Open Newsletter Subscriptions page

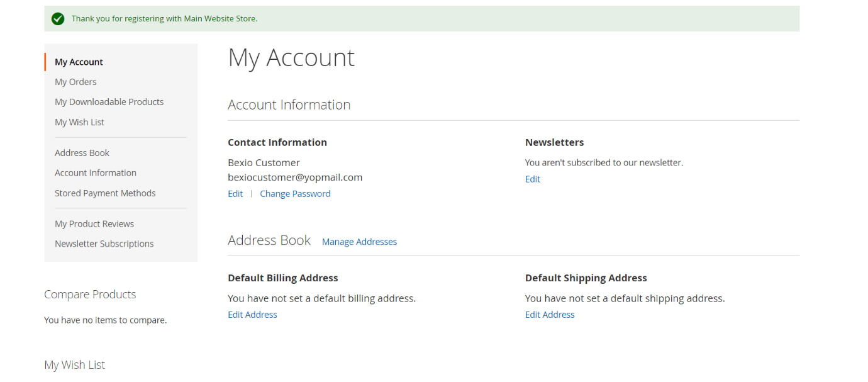104,244
